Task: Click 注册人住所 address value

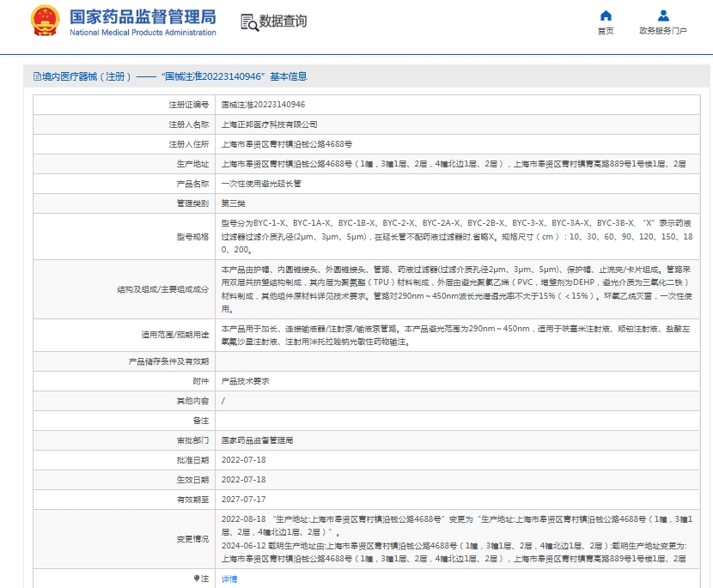Action: (286, 144)
